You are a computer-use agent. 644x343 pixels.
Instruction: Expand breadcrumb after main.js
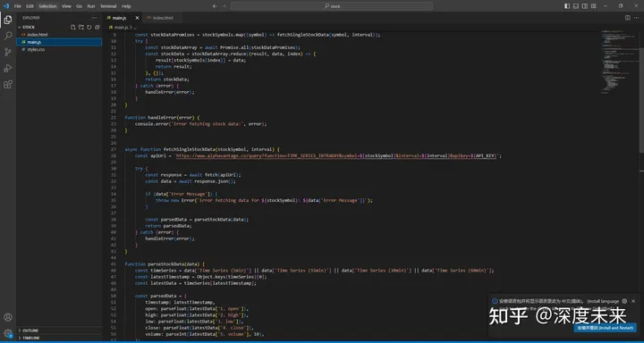(135, 27)
